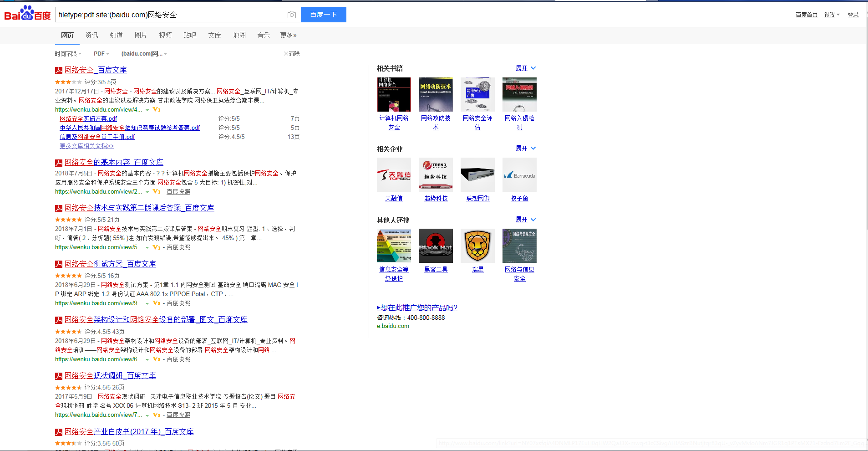Screen dimensions: 868x451
Task: Click PDF icon beside 网络安全测试方案 result
Action: coord(59,264)
